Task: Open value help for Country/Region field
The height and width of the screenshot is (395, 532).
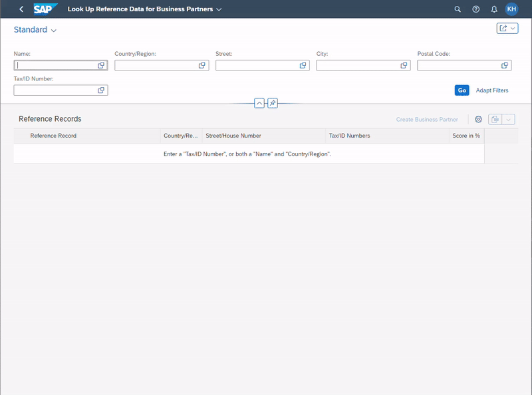Action: coord(201,65)
